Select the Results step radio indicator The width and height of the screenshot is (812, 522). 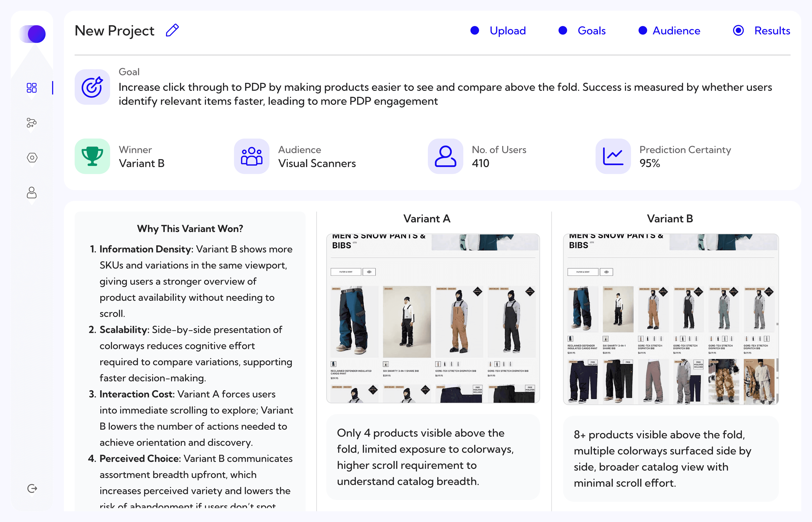tap(738, 31)
